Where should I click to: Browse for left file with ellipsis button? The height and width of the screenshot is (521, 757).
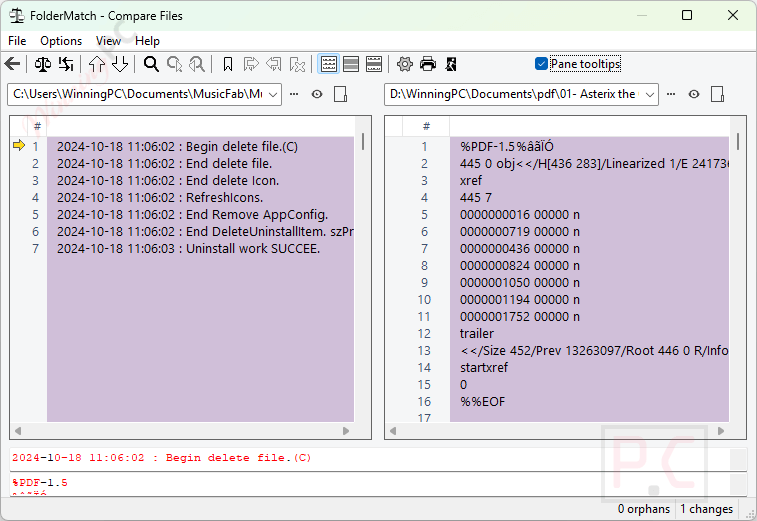(x=294, y=94)
